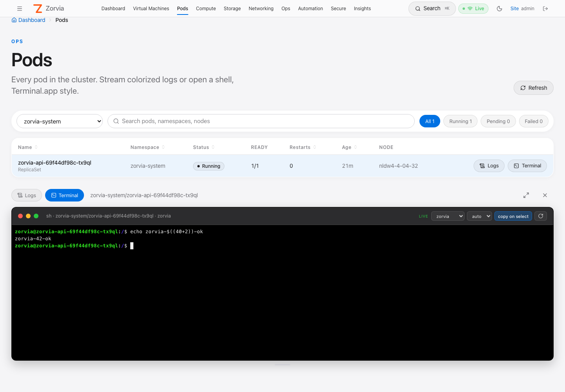Filter pods by Running 1
The height and width of the screenshot is (392, 565).
(461, 121)
